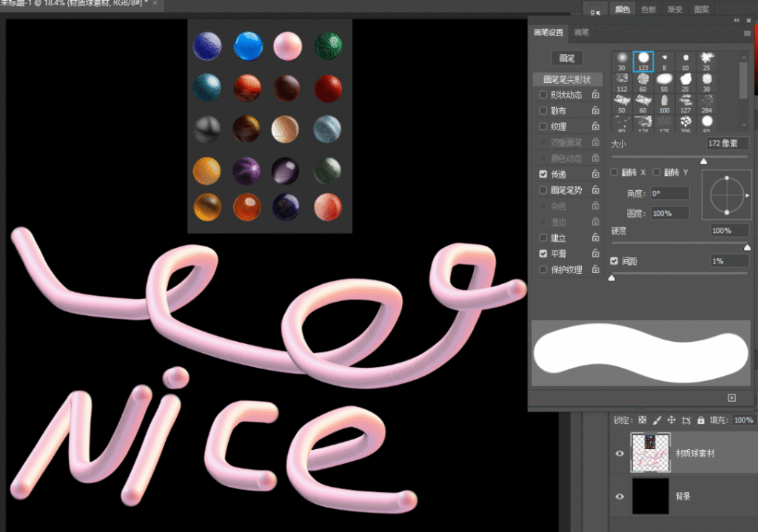Check the 翻转 X checkbox
Screen dimensions: 758x532
tap(614, 172)
